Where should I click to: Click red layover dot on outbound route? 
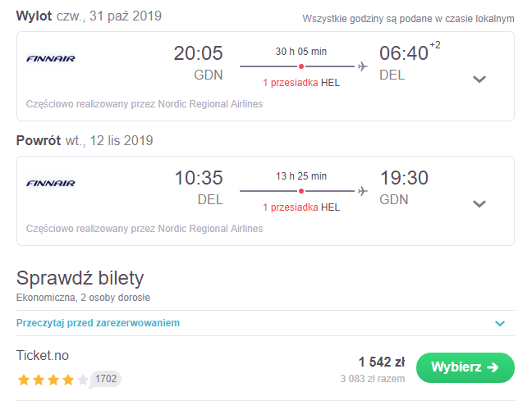pos(301,66)
